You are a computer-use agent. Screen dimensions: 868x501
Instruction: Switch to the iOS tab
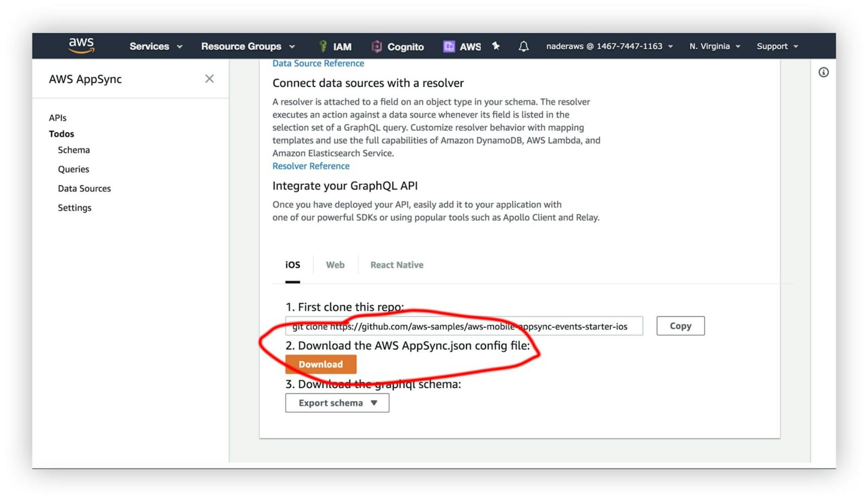coord(292,265)
